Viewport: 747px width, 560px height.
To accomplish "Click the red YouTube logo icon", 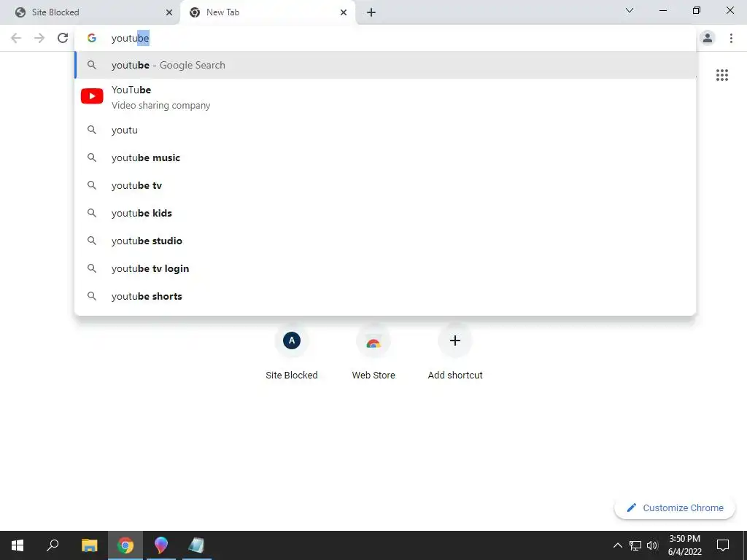I will (x=92, y=96).
